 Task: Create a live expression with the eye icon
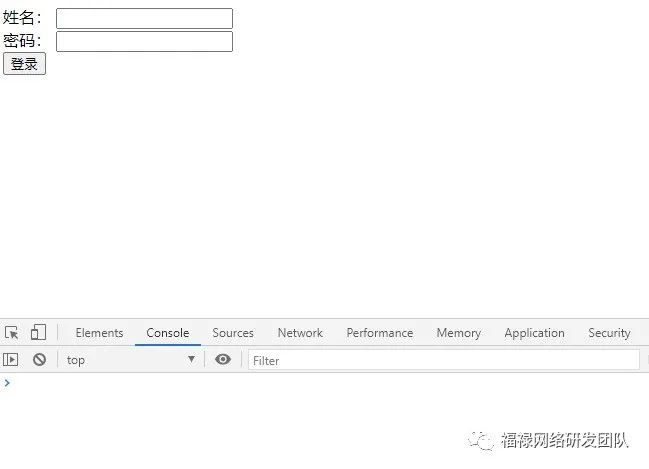223,359
